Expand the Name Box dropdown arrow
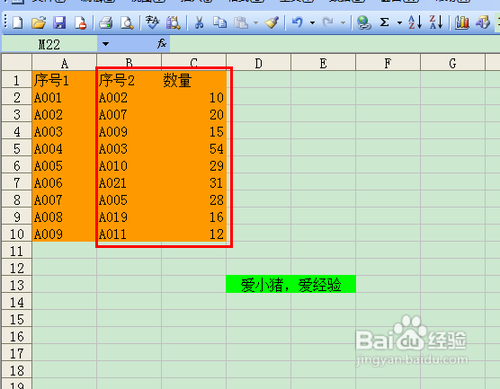Viewport: 500px width, 389px height. pos(106,44)
